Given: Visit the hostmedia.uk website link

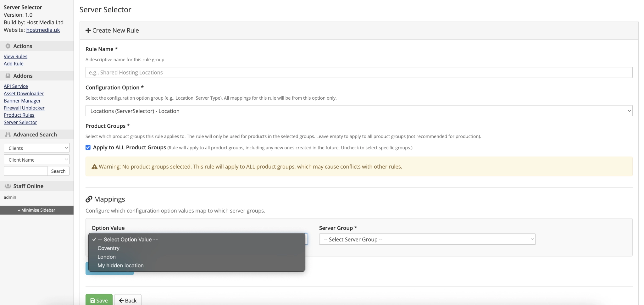Looking at the screenshot, I should [43, 30].
